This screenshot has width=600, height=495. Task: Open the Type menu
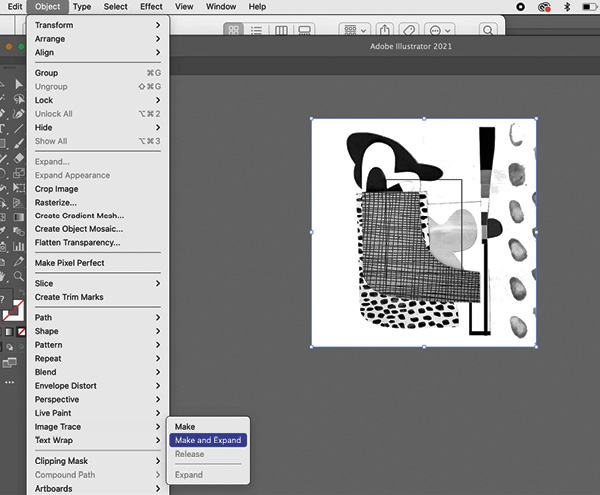82,7
